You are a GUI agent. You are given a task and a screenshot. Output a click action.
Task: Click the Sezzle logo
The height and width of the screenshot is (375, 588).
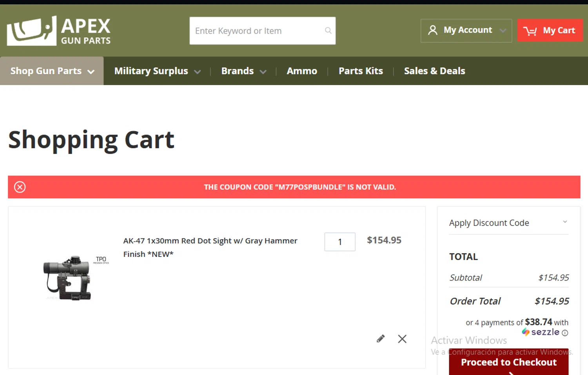click(541, 332)
